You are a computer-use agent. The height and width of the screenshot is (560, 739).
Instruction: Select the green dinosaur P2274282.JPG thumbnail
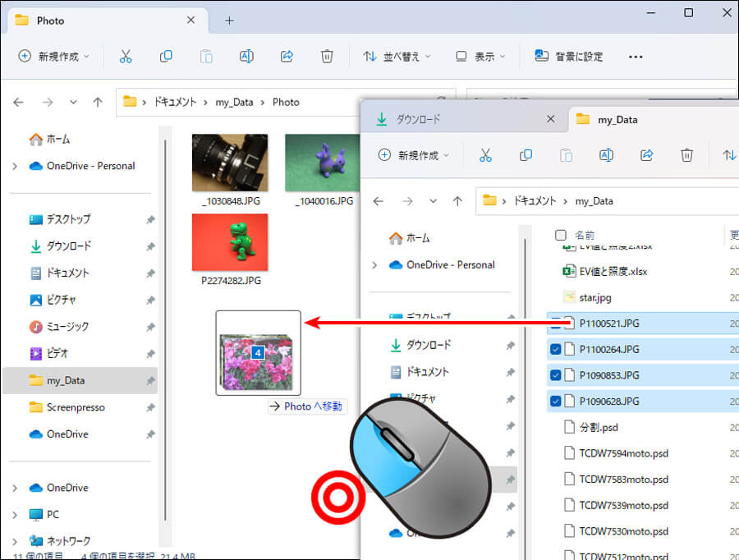230,243
